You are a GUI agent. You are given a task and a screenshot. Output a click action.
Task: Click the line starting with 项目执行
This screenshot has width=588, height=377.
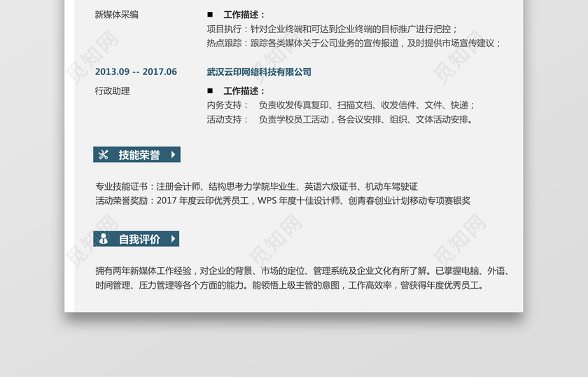point(332,29)
